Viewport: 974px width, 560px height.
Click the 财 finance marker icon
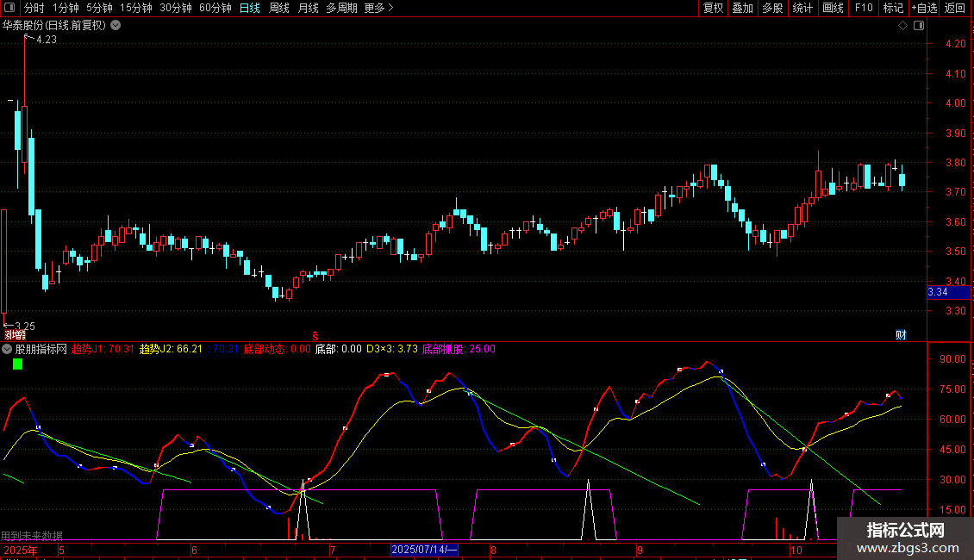[901, 335]
